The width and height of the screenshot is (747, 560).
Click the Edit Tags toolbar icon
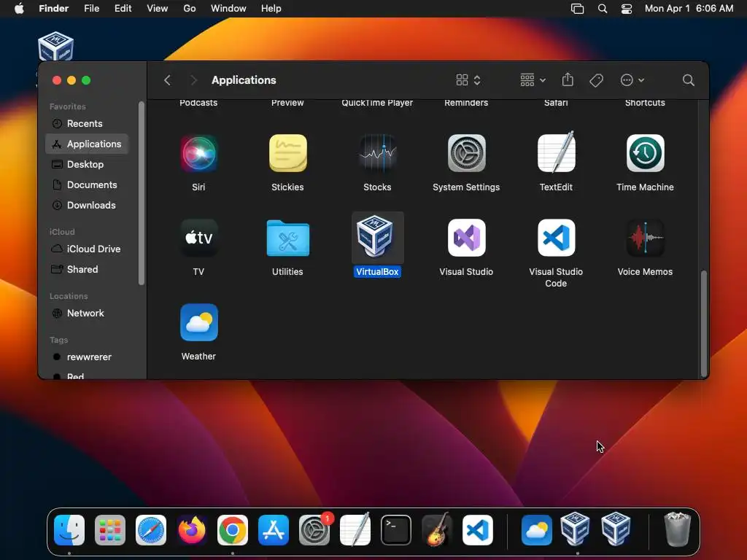pyautogui.click(x=596, y=80)
